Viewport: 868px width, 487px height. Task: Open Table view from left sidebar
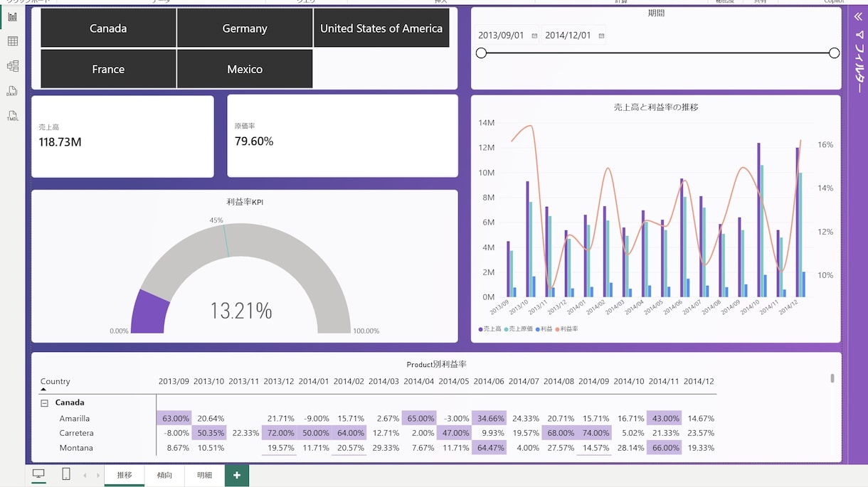[12, 41]
